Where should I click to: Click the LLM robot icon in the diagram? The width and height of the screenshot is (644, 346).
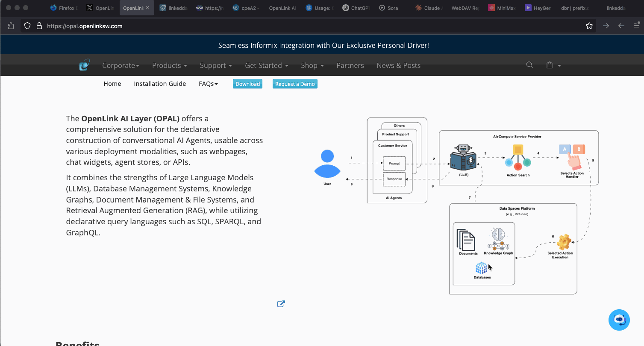[x=463, y=158]
